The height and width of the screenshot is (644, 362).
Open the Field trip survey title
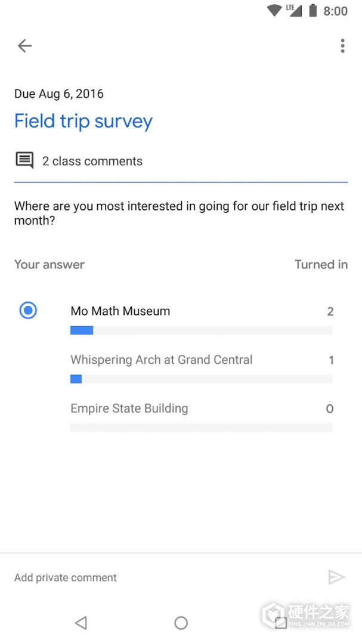click(83, 121)
